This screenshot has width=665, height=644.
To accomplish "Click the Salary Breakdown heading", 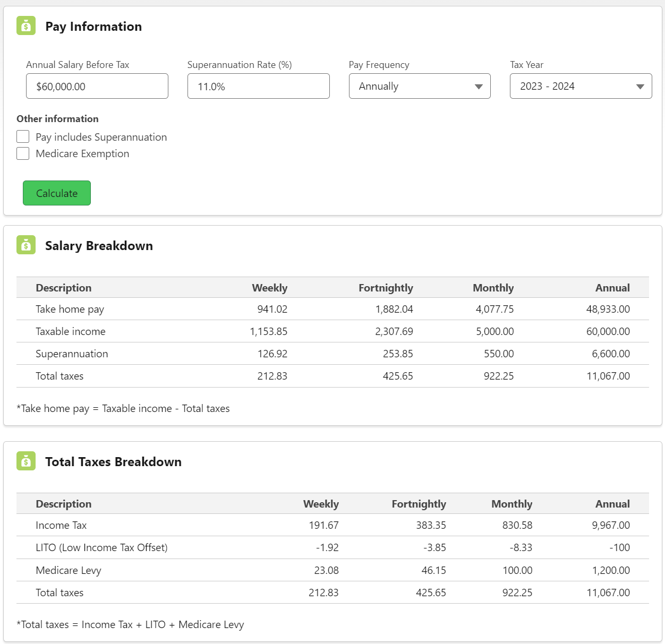I will (x=99, y=246).
